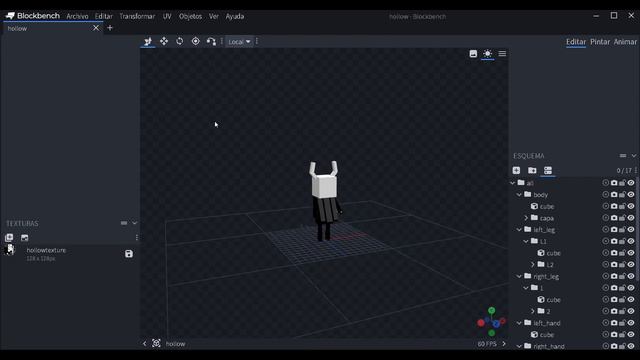Click the Add Cube icon in Esquema

tap(516, 170)
